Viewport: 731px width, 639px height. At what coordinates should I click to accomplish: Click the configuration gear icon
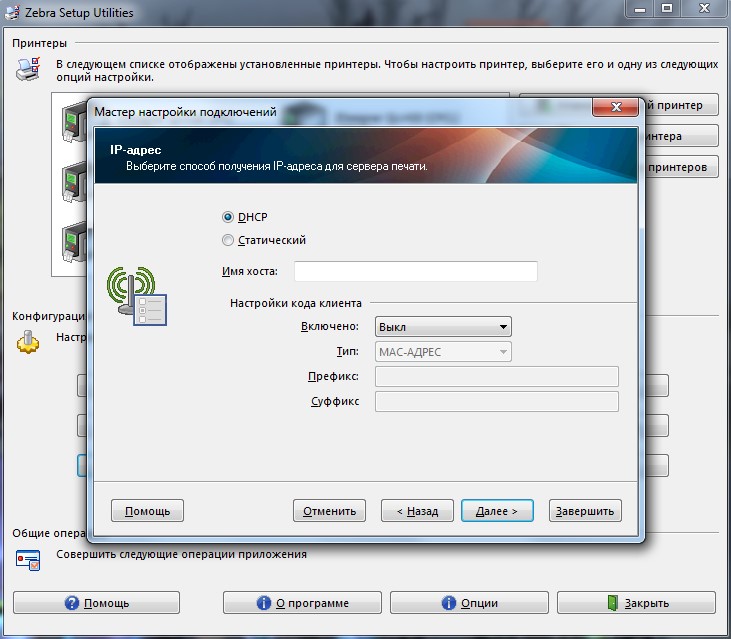(x=27, y=342)
